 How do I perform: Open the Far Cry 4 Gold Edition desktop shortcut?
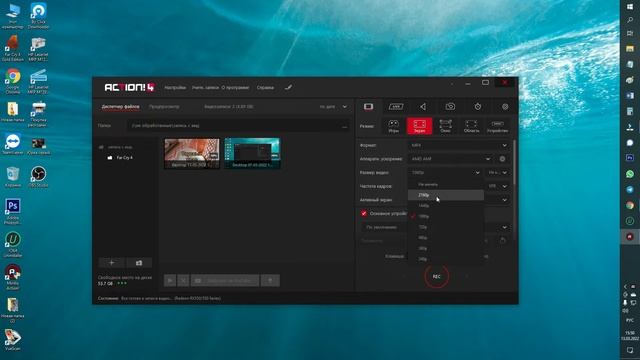click(x=12, y=48)
